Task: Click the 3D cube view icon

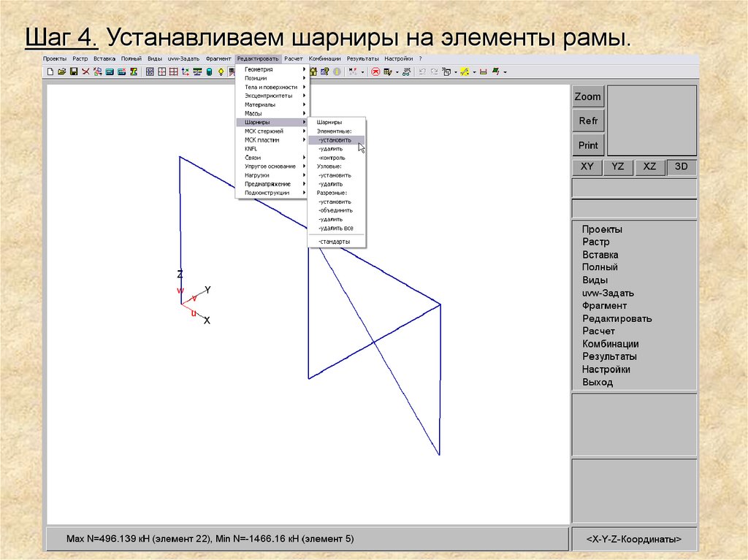Action: point(446,72)
